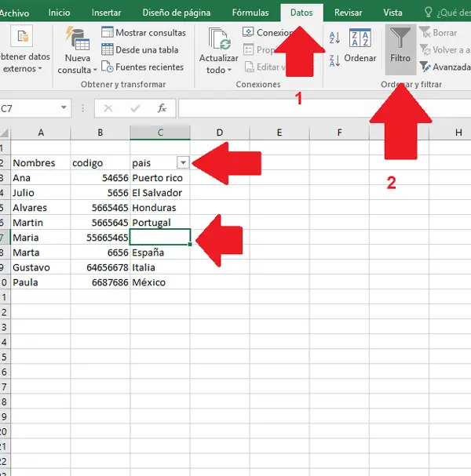Open the Archivo menu
Viewport: 471px width, 476px height.
pyautogui.click(x=14, y=13)
